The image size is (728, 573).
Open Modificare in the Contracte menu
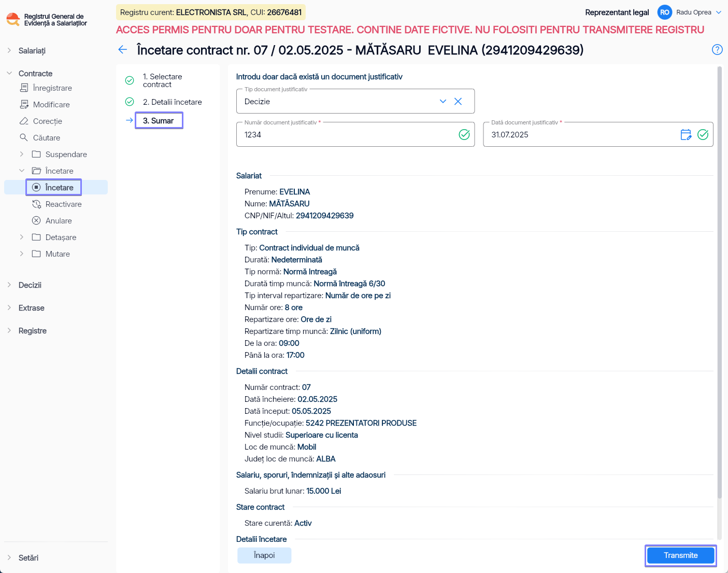point(51,105)
